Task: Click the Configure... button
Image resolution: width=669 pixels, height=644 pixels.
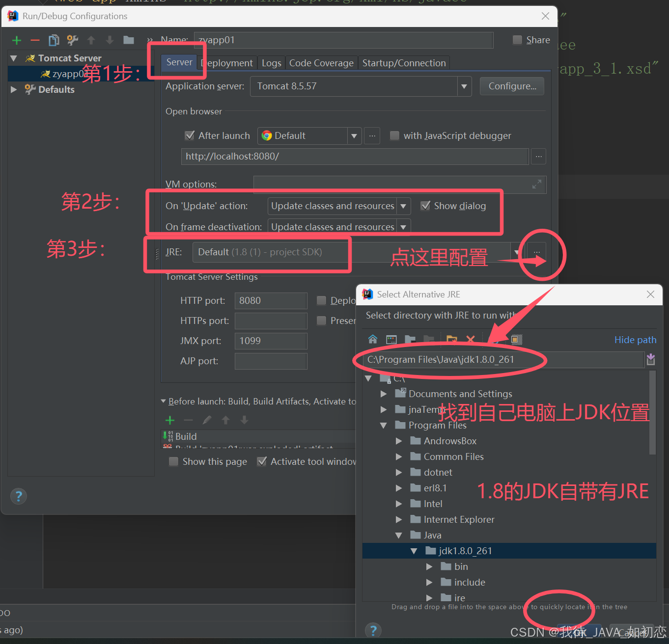Action: point(512,86)
